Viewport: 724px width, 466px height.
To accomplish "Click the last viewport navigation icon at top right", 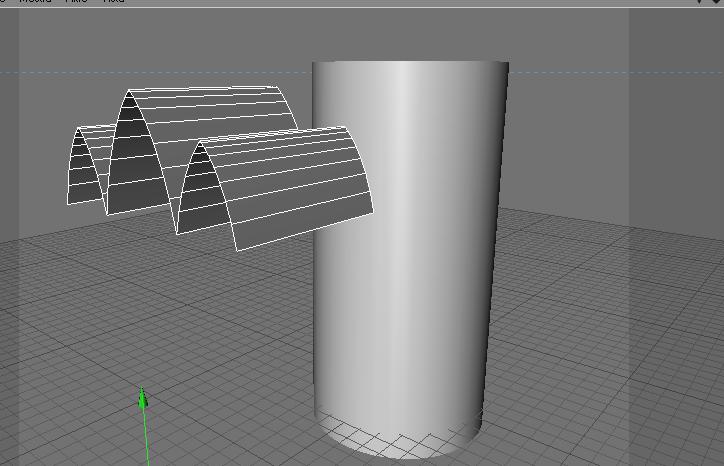I will (717, 1).
